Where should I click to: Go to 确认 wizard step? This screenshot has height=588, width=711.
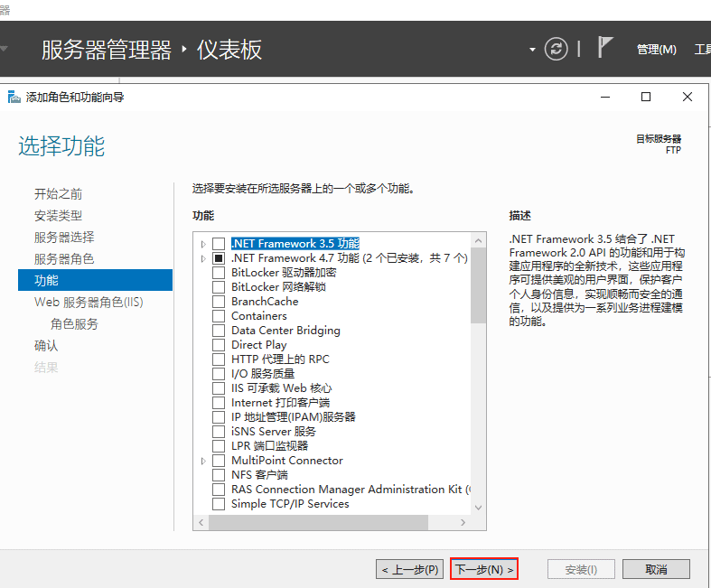[46, 345]
